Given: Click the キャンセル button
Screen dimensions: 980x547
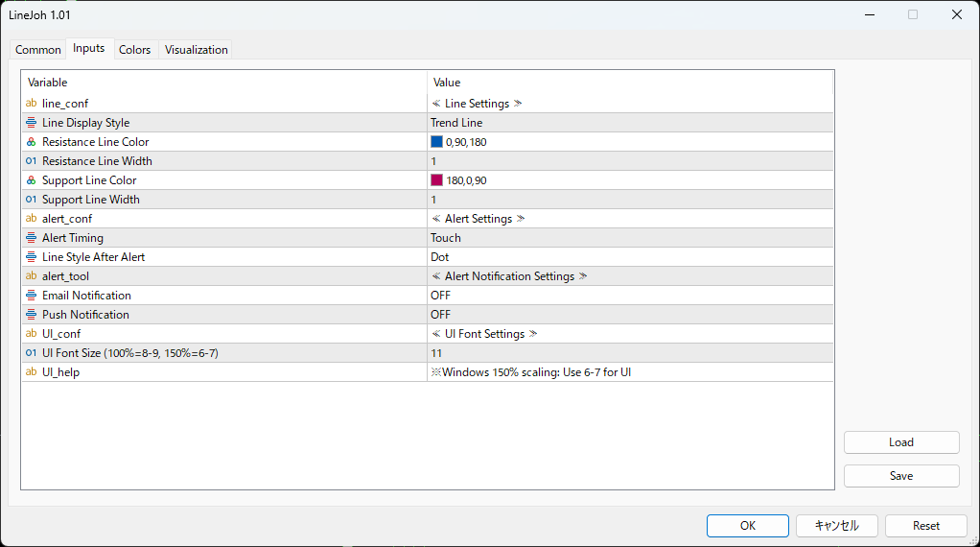Looking at the screenshot, I should coord(837,526).
